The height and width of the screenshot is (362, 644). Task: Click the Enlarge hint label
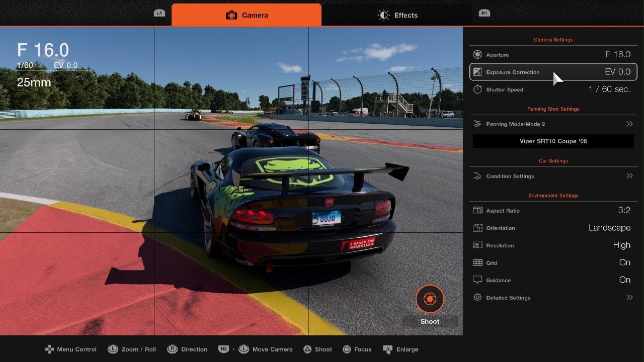407,349
